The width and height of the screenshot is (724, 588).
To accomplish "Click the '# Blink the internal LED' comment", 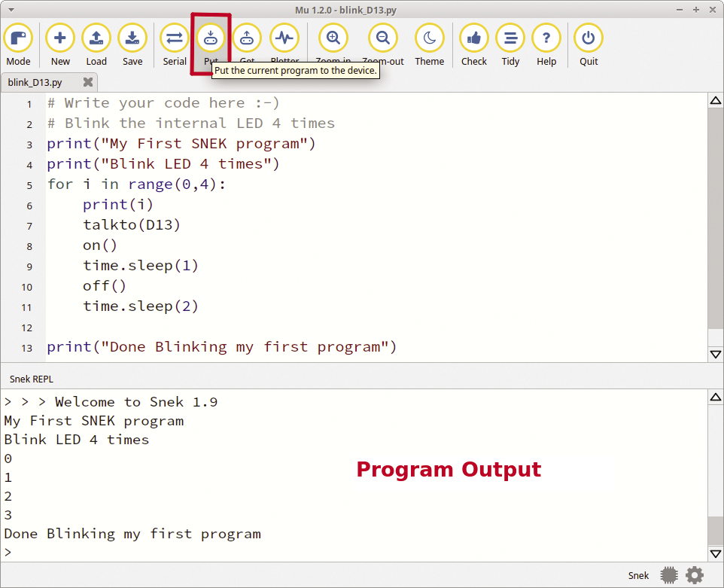I will pyautogui.click(x=190, y=123).
